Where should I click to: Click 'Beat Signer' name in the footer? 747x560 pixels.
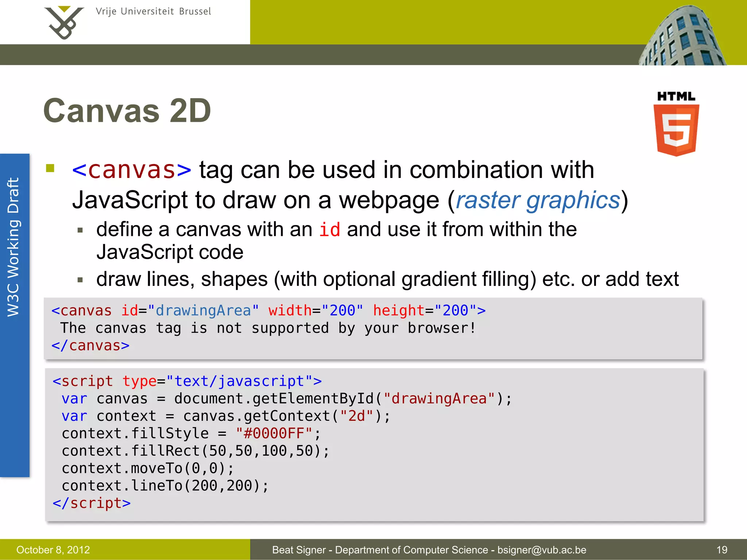[x=299, y=550]
